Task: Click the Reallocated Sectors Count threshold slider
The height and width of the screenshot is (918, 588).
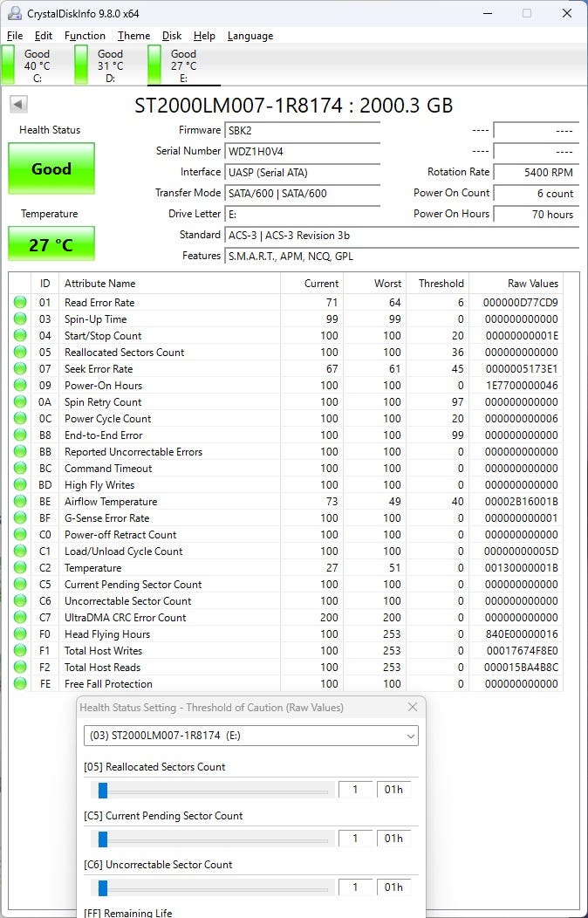Action: [x=213, y=791]
